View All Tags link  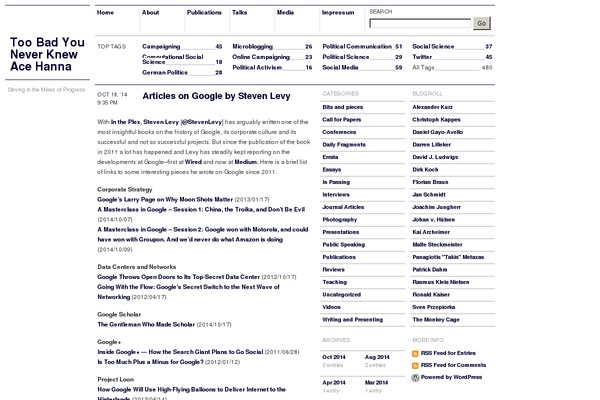pyautogui.click(x=423, y=67)
